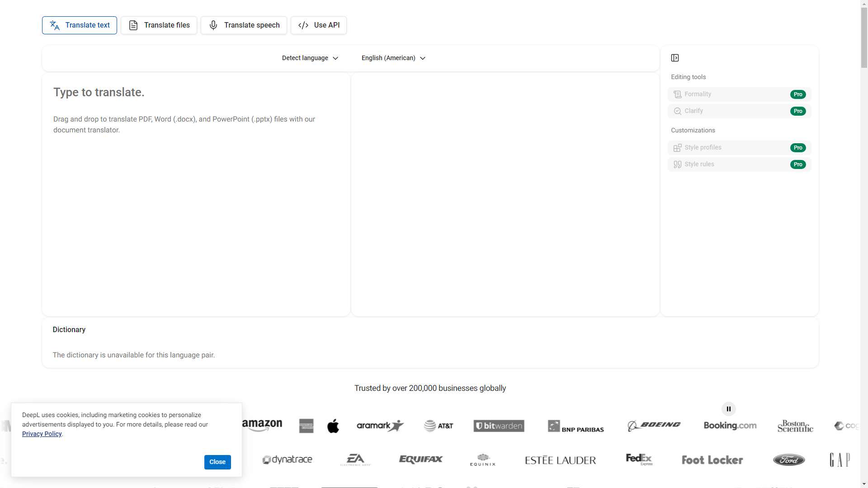
Task: Collapse the editing tools side panel
Action: [x=675, y=58]
